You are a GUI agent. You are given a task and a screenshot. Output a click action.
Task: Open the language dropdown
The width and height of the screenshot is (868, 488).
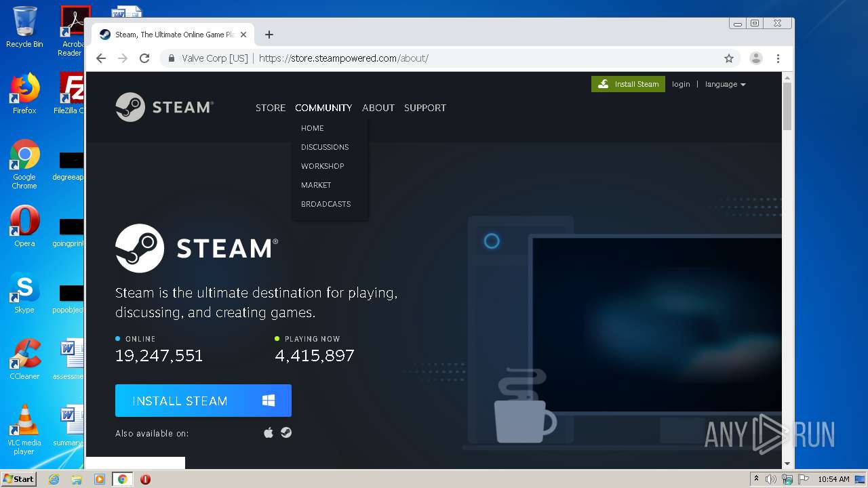(x=725, y=84)
